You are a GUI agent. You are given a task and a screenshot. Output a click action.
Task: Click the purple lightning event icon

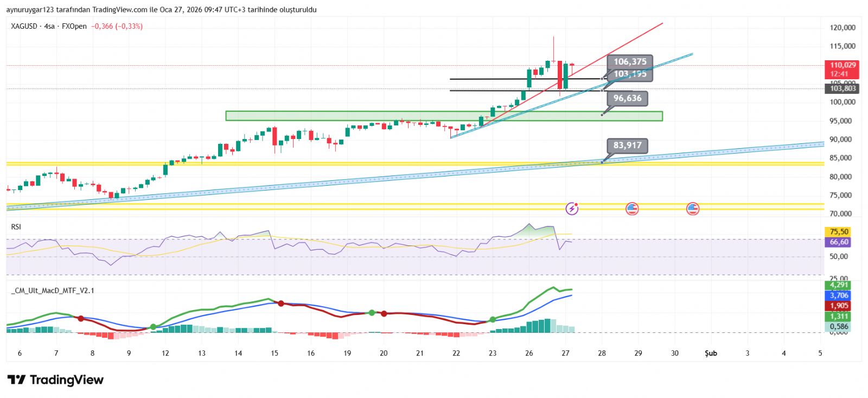tap(572, 209)
